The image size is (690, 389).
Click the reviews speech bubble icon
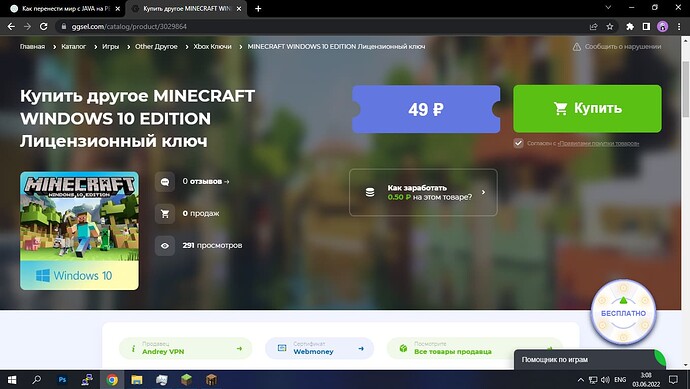click(165, 181)
